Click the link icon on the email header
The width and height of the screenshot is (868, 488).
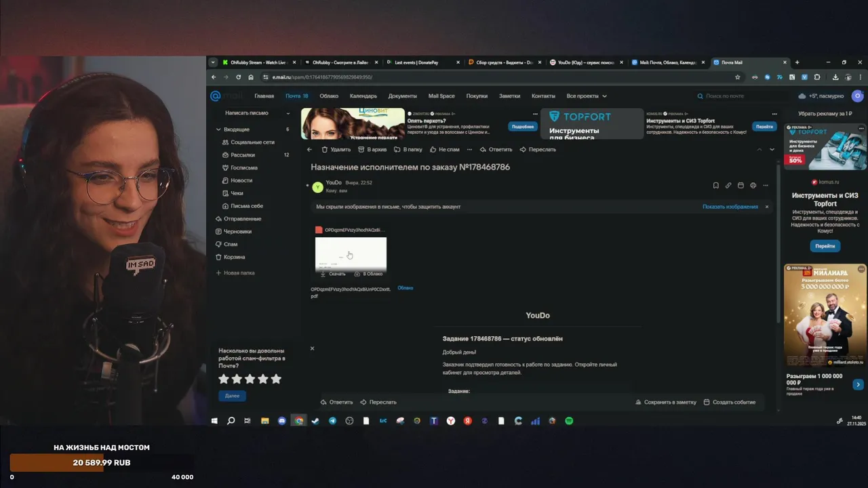click(728, 185)
